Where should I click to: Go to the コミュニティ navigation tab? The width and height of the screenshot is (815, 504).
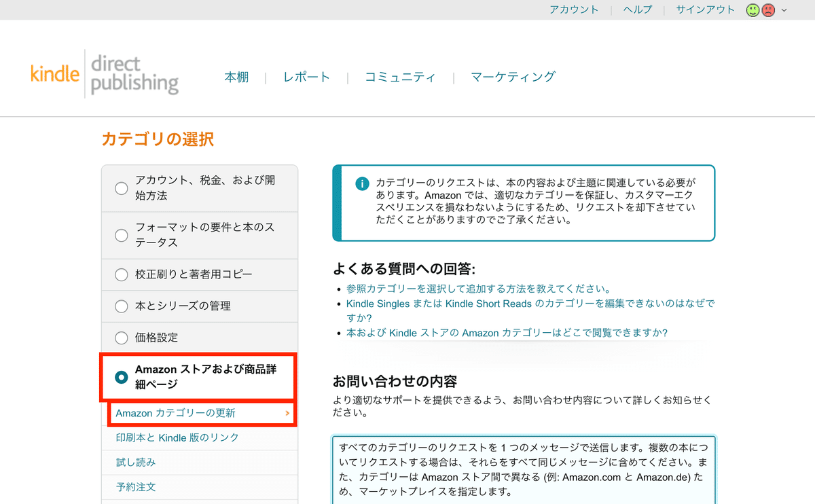[400, 77]
